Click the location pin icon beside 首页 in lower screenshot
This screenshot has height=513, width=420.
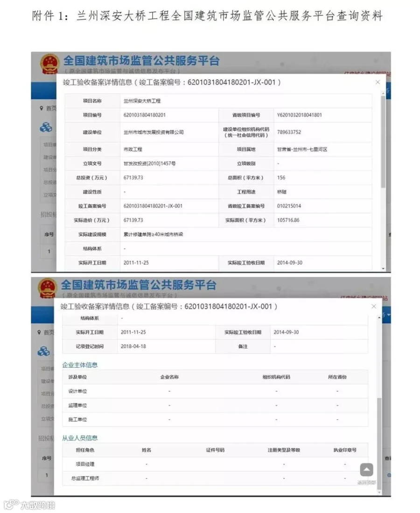click(39, 332)
